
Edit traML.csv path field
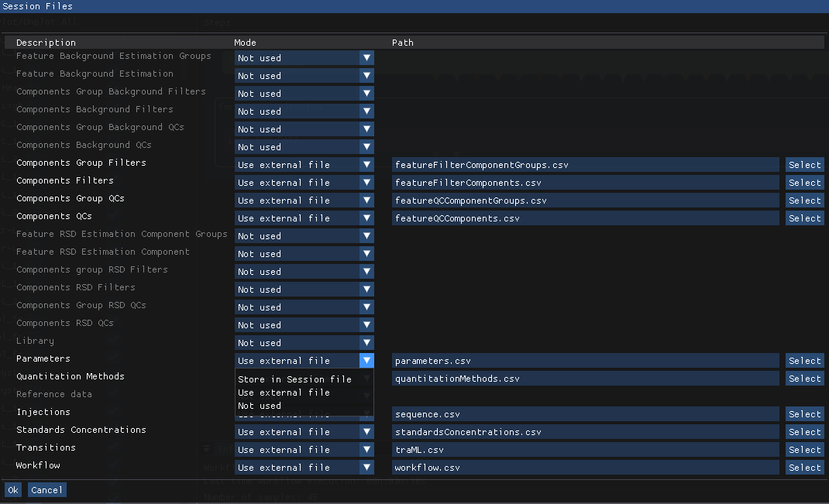(585, 450)
